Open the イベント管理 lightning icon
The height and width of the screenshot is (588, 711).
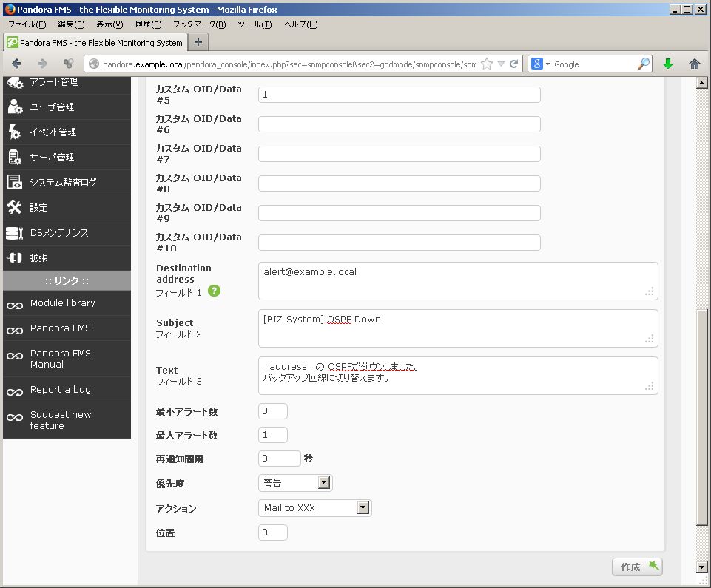point(15,132)
